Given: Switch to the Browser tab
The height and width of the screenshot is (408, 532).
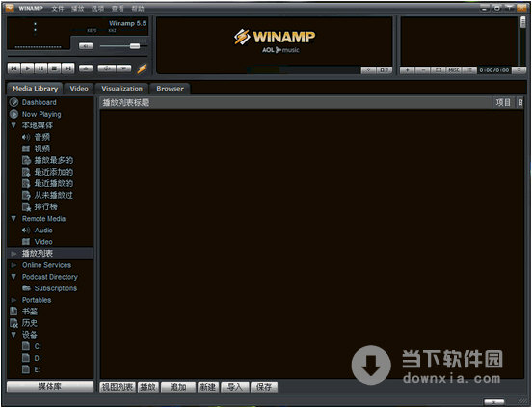Looking at the screenshot, I should pyautogui.click(x=170, y=88).
